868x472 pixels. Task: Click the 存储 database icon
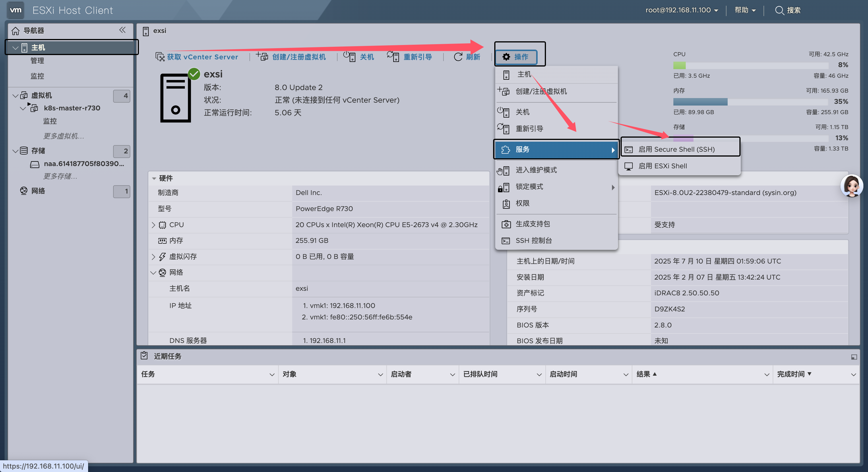point(24,151)
